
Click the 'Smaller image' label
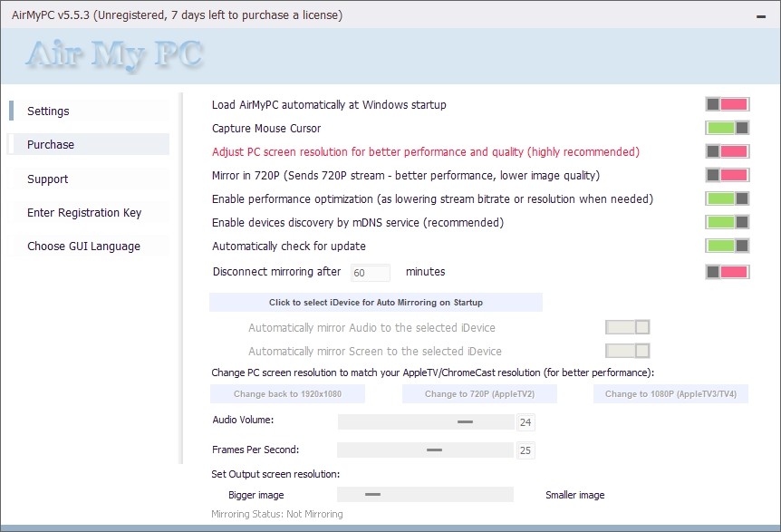click(574, 495)
